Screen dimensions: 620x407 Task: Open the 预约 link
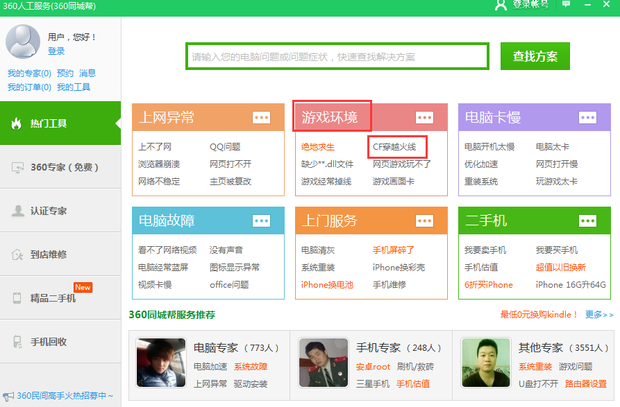click(x=65, y=73)
